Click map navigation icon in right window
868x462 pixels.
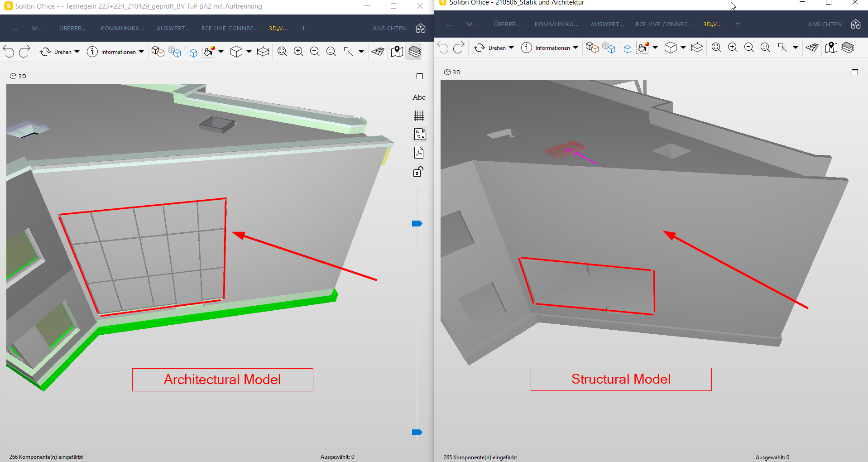[x=831, y=48]
